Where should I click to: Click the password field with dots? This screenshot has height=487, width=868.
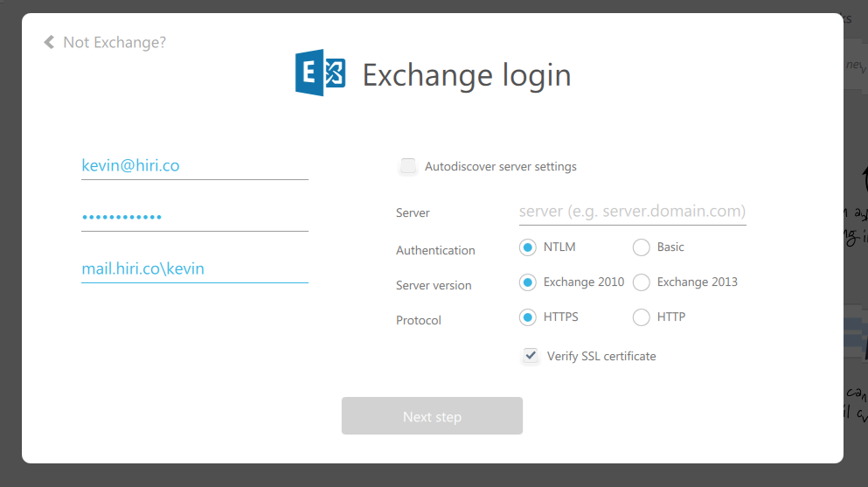click(x=195, y=217)
